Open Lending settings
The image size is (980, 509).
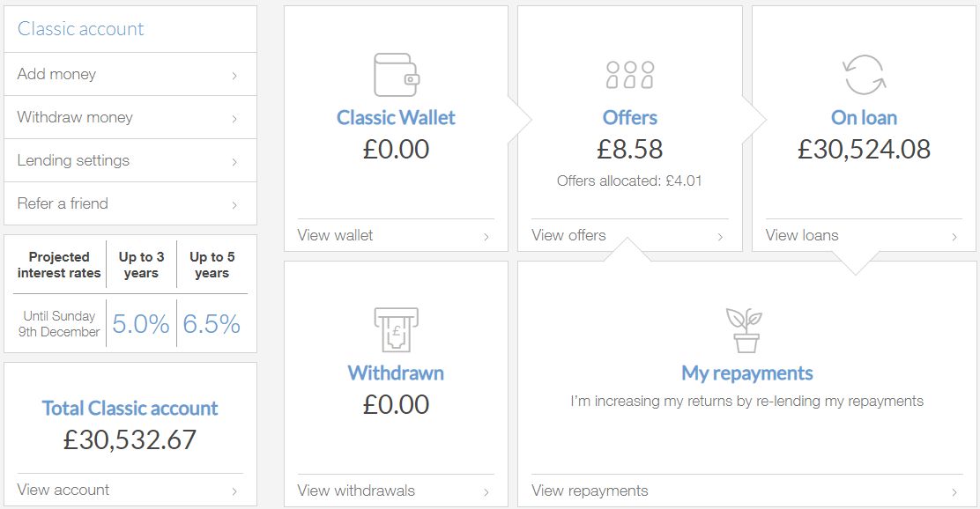click(x=130, y=160)
